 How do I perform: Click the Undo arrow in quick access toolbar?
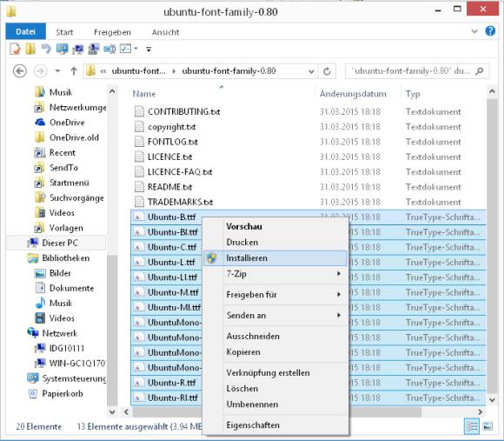(x=46, y=49)
